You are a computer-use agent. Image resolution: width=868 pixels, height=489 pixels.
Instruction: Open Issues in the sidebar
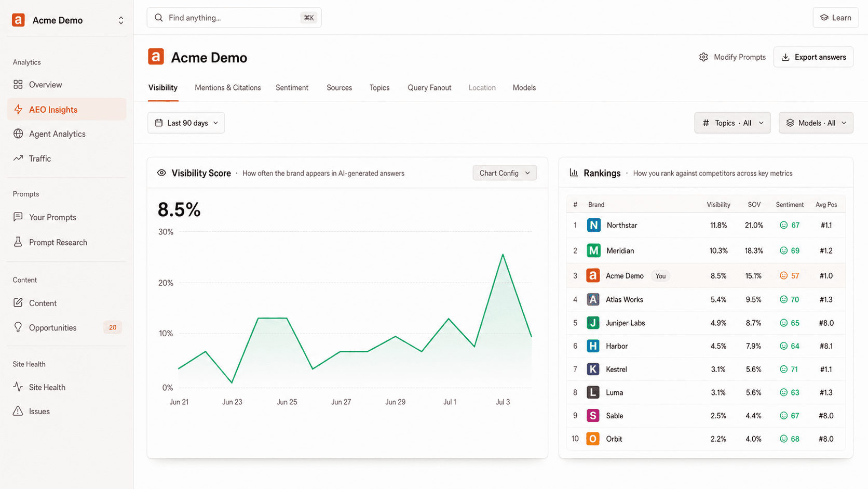coord(67,412)
